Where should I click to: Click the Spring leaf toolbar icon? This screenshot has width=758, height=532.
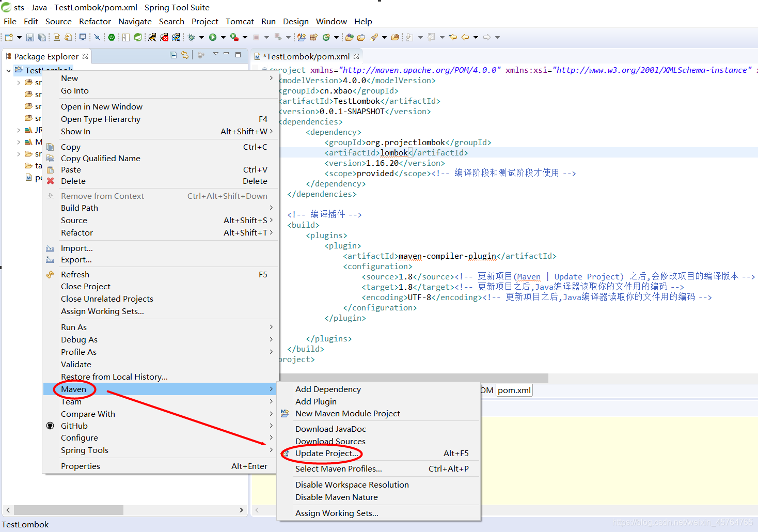tap(138, 37)
